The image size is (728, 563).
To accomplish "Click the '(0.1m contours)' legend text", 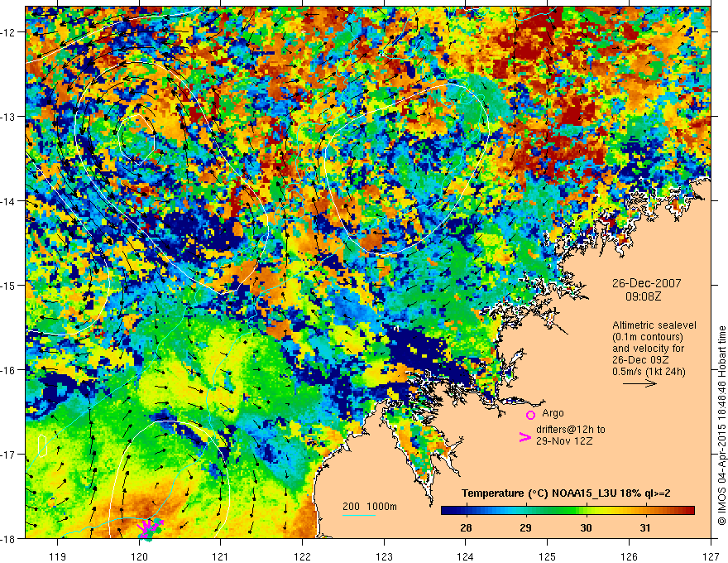I will (647, 337).
